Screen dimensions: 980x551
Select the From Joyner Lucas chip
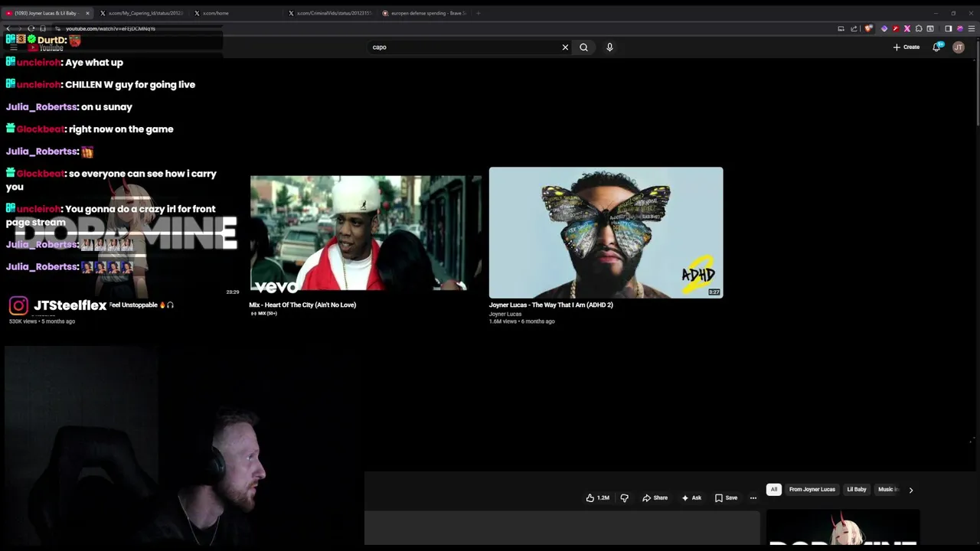812,490
